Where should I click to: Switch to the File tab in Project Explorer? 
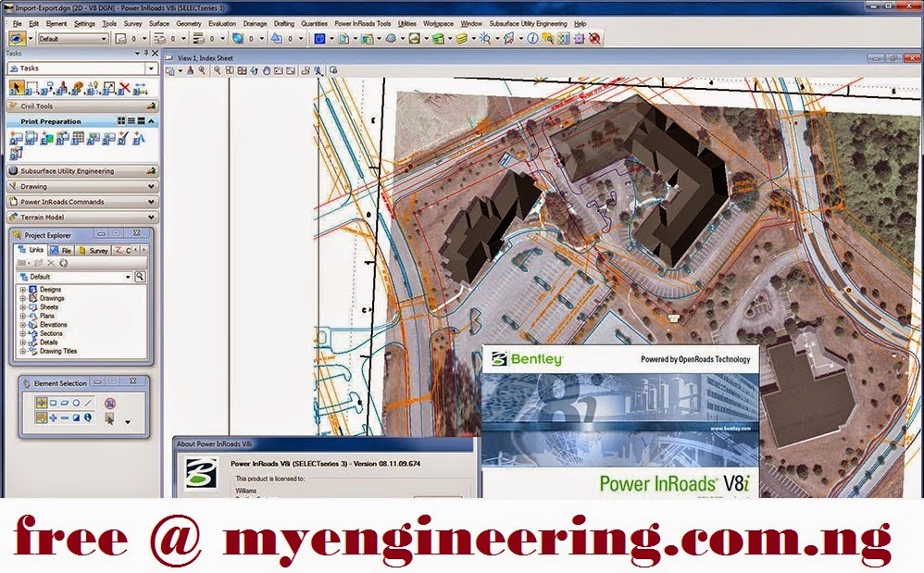point(61,250)
